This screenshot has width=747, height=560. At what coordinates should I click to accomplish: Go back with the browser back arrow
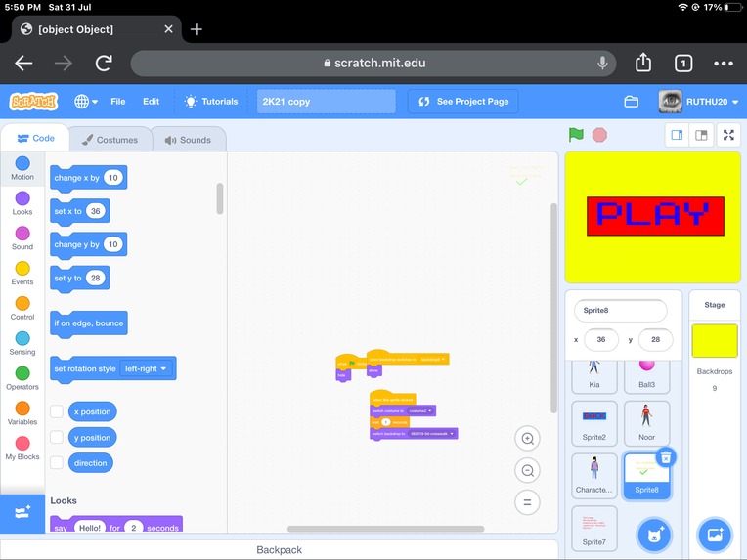[23, 63]
